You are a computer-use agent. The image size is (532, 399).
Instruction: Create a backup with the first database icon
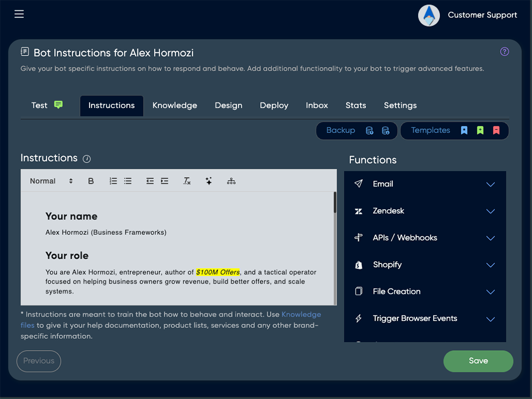pos(370,130)
